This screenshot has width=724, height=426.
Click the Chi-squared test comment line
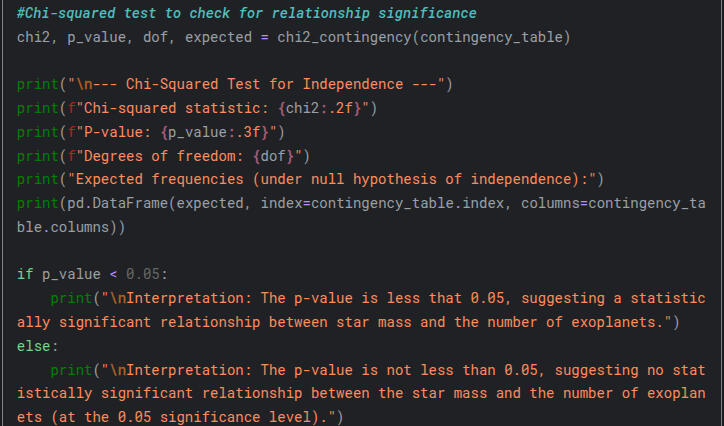[x=246, y=14]
